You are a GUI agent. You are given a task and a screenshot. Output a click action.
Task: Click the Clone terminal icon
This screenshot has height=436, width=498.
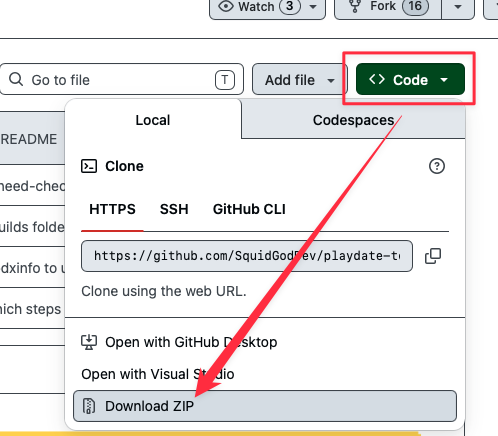(x=89, y=166)
